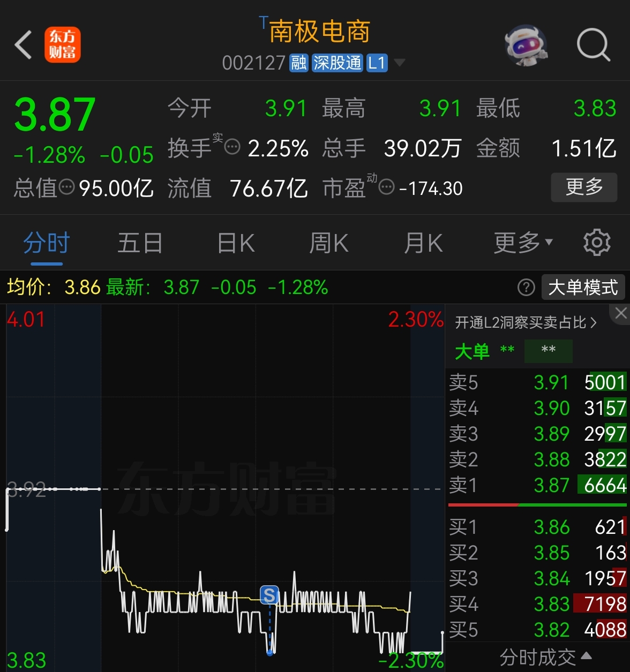
Task: Tap the 融 margin badge
Action: click(298, 63)
